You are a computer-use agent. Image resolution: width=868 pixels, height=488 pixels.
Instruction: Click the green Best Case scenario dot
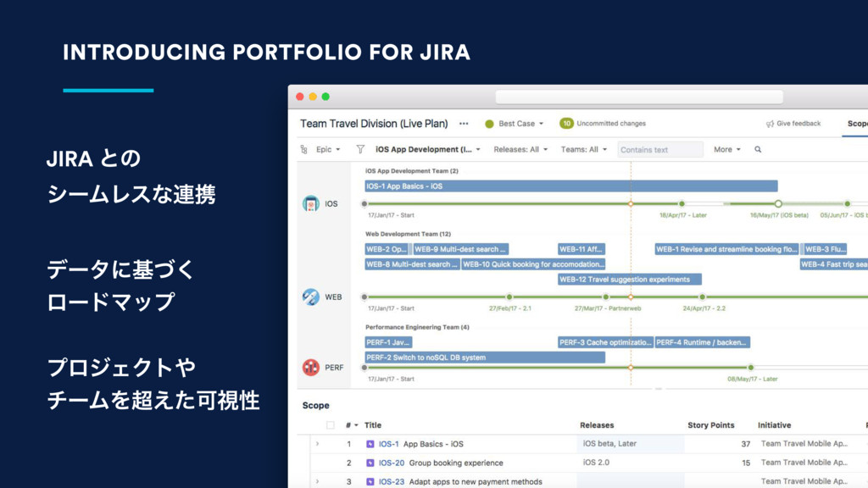pos(489,124)
